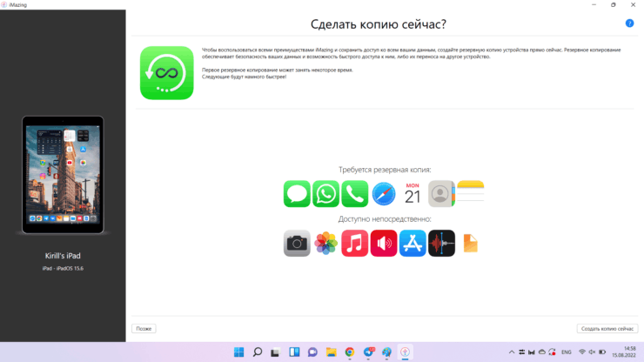Open Chat app in taskbar
The width and height of the screenshot is (644, 362).
pyautogui.click(x=312, y=352)
